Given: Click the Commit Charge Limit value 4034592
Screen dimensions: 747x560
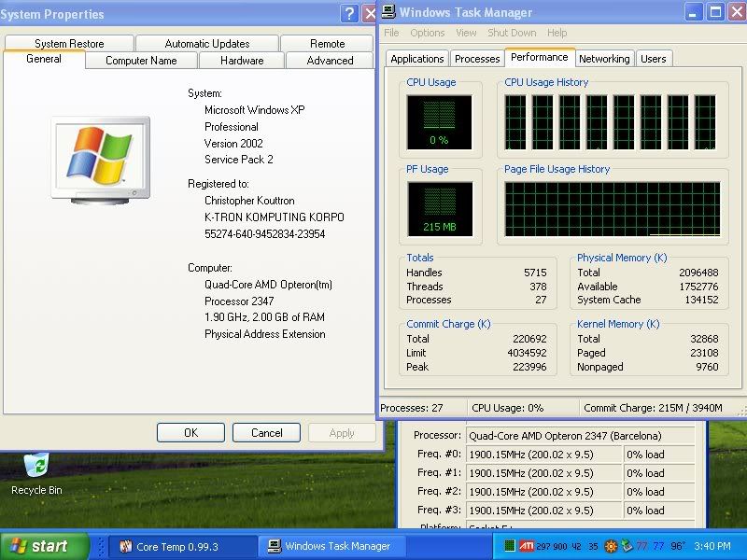Looking at the screenshot, I should click(x=527, y=353).
